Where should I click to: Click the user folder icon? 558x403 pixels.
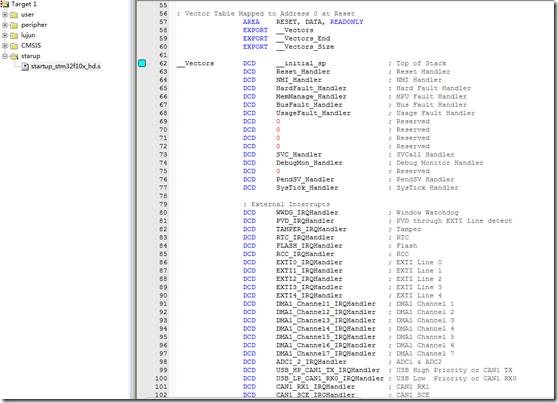14,15
